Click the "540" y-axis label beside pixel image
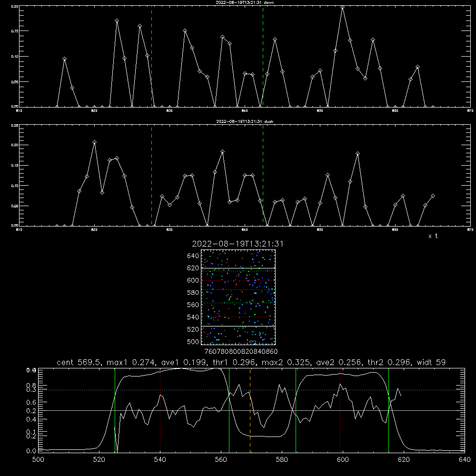This screenshot has width=476, height=476. point(193,317)
